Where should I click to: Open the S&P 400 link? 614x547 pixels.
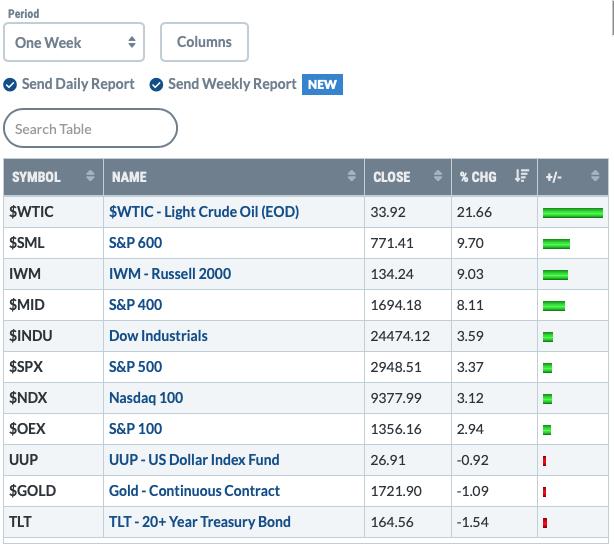[x=135, y=305]
